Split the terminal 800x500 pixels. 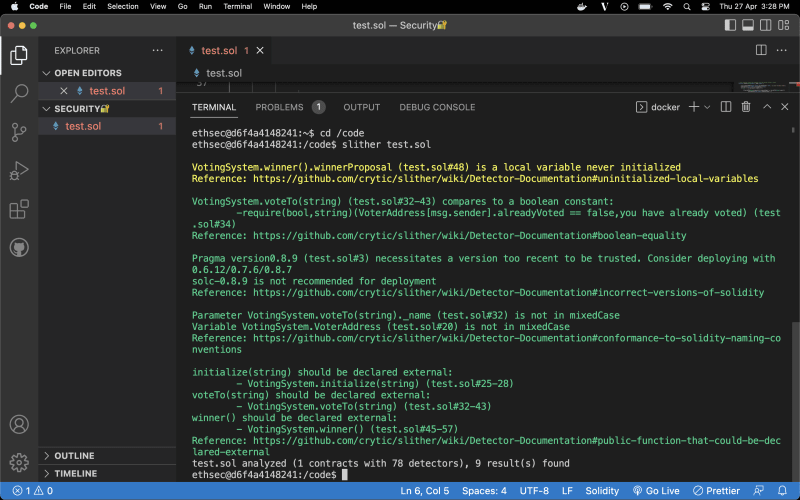(x=726, y=107)
